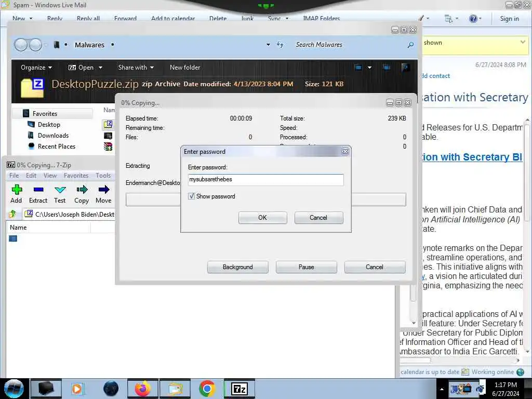Open the Share with dropdown
This screenshot has height=399, width=532.
pyautogui.click(x=136, y=68)
